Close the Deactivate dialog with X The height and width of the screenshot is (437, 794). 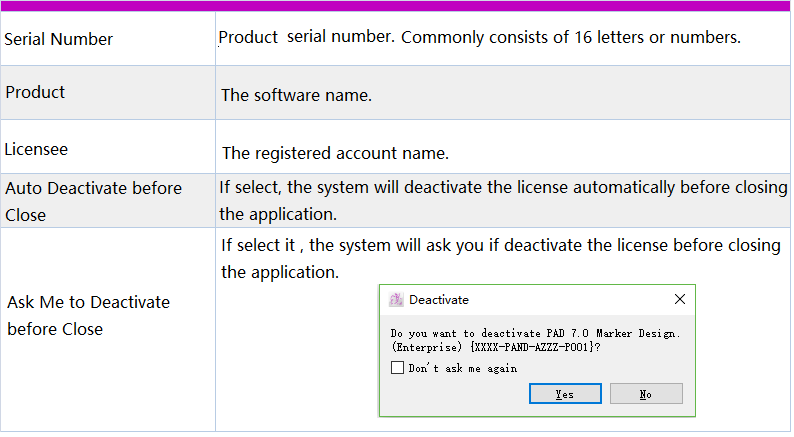(680, 299)
